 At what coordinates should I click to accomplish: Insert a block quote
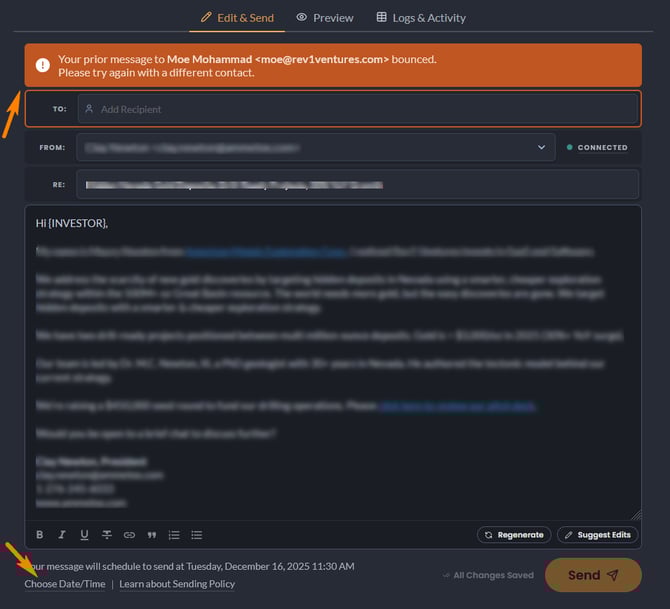[x=152, y=535]
